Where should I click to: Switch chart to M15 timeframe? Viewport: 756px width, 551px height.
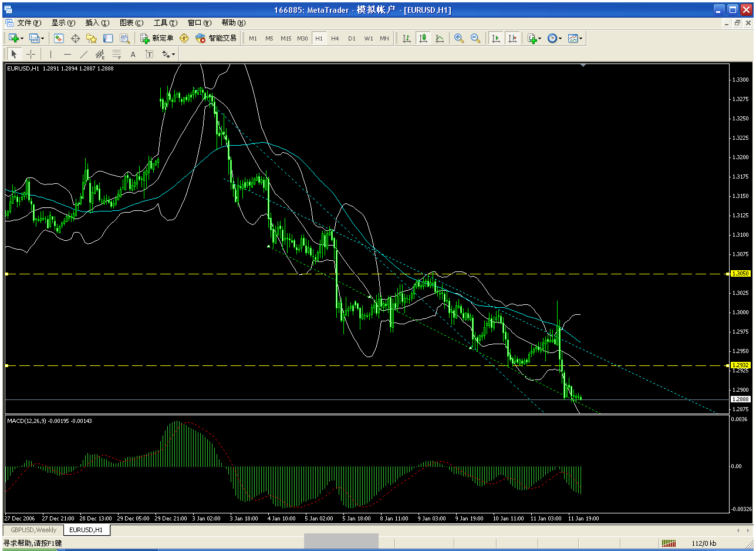click(x=286, y=38)
